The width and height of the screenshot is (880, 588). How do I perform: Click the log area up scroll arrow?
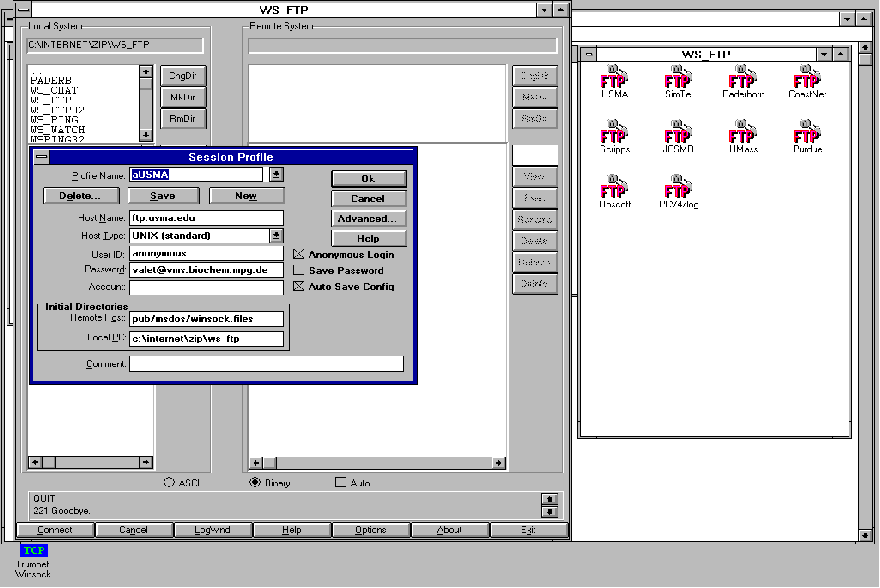pyautogui.click(x=549, y=499)
